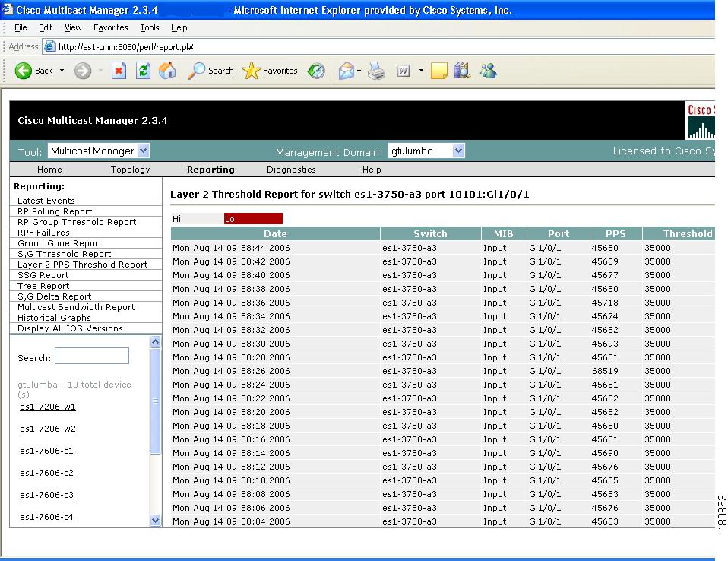Select device es1-7206-w1
This screenshot has height=561, width=728.
click(48, 407)
